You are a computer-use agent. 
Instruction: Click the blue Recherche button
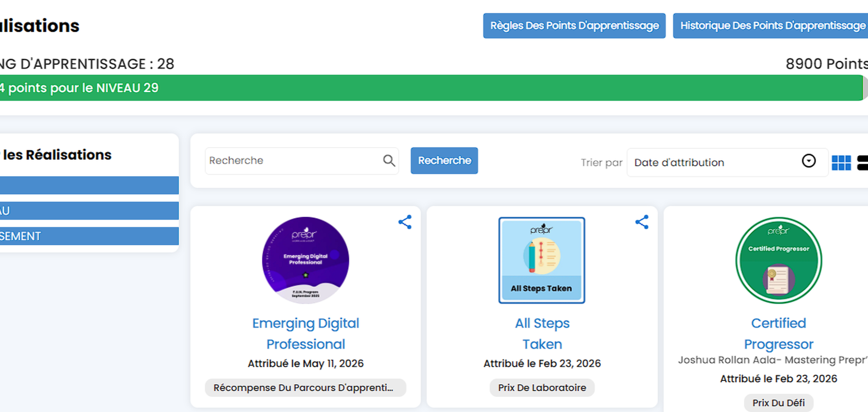pos(444,161)
